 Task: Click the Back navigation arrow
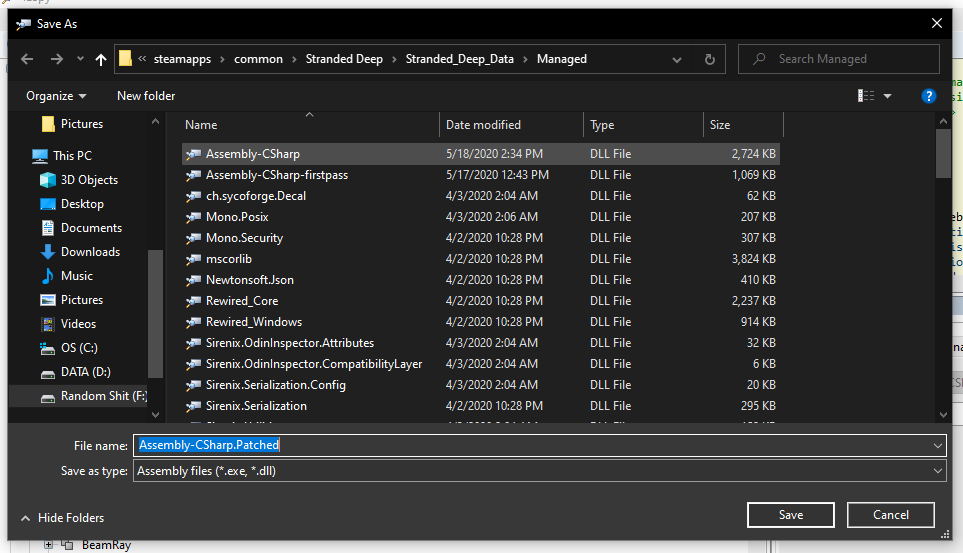[28, 60]
